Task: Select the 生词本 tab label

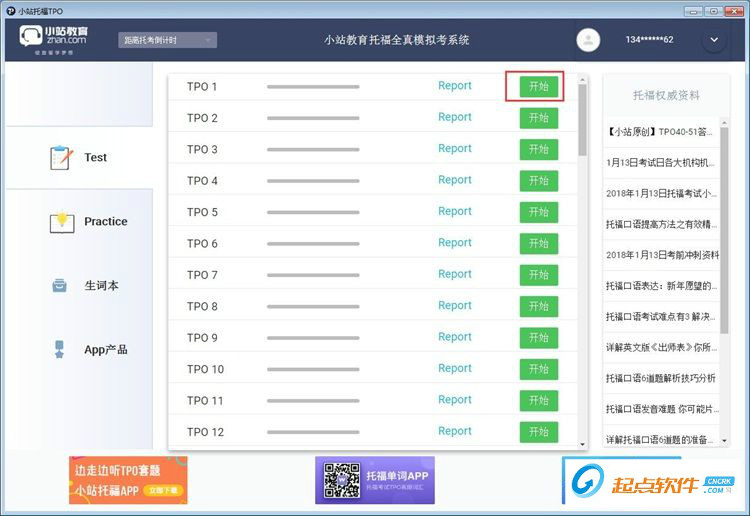Action: (101, 285)
